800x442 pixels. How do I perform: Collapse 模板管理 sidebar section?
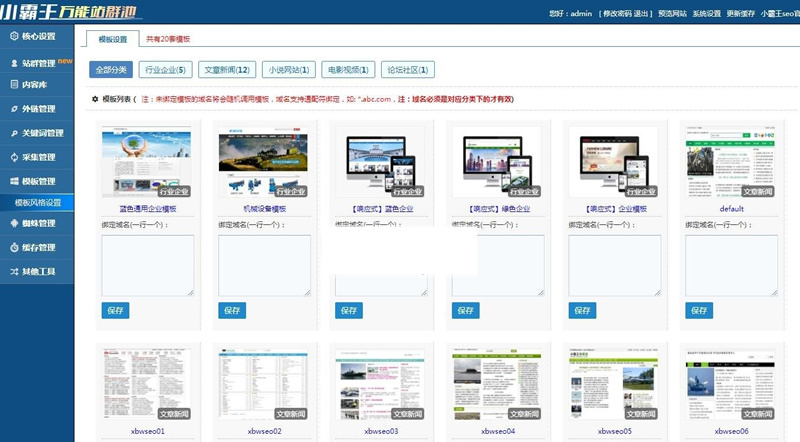pyautogui.click(x=37, y=181)
